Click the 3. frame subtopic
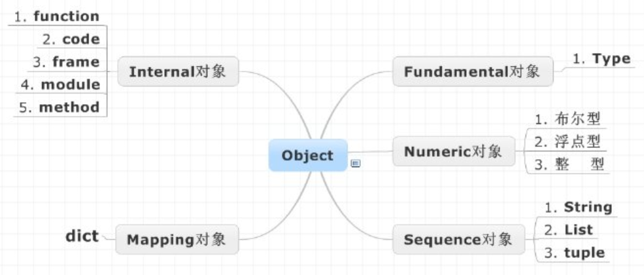This screenshot has width=644, height=275. coord(67,62)
